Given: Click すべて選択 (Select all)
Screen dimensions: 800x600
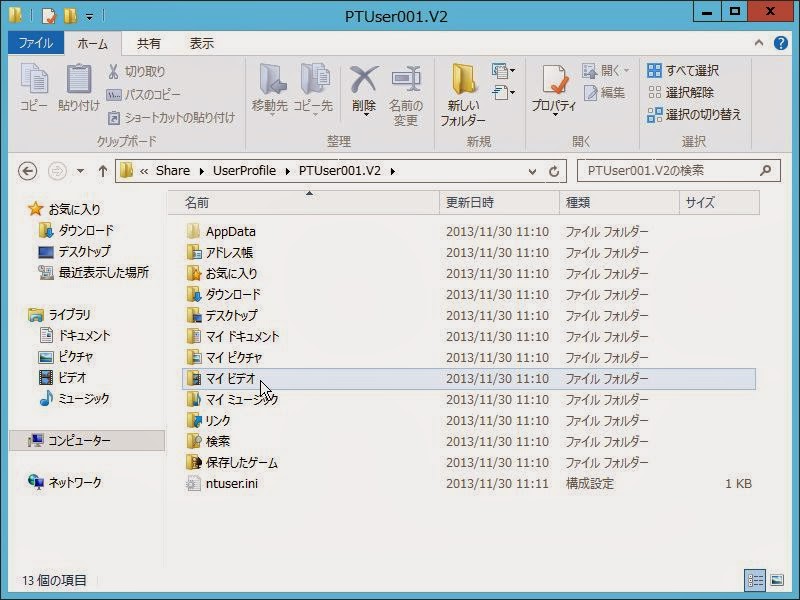Looking at the screenshot, I should pos(683,70).
